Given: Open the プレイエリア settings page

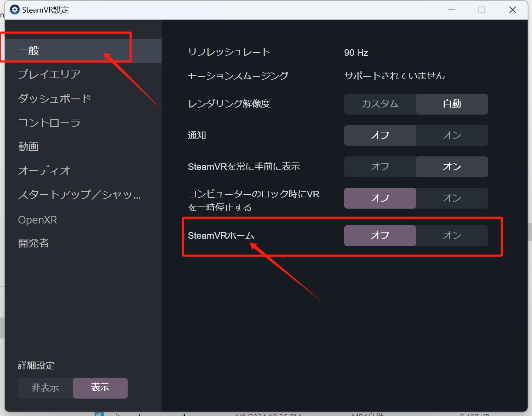Looking at the screenshot, I should [83, 74].
